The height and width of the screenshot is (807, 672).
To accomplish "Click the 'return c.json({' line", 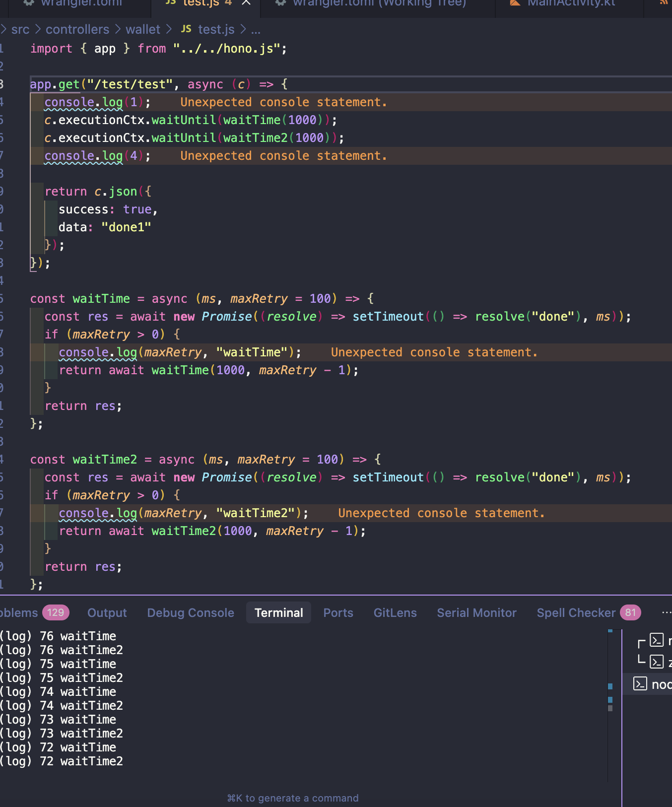I will tap(98, 192).
